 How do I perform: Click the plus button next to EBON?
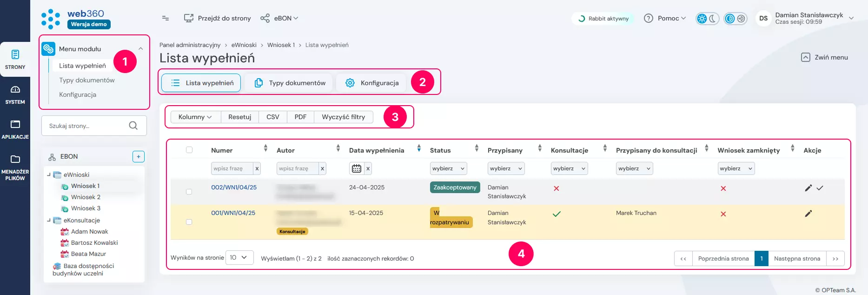(x=138, y=157)
